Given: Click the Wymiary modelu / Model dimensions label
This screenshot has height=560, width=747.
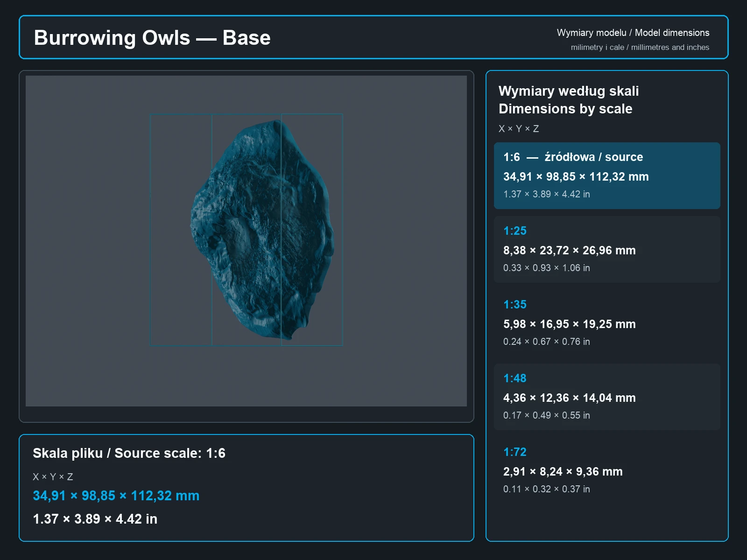Looking at the screenshot, I should pyautogui.click(x=633, y=33).
